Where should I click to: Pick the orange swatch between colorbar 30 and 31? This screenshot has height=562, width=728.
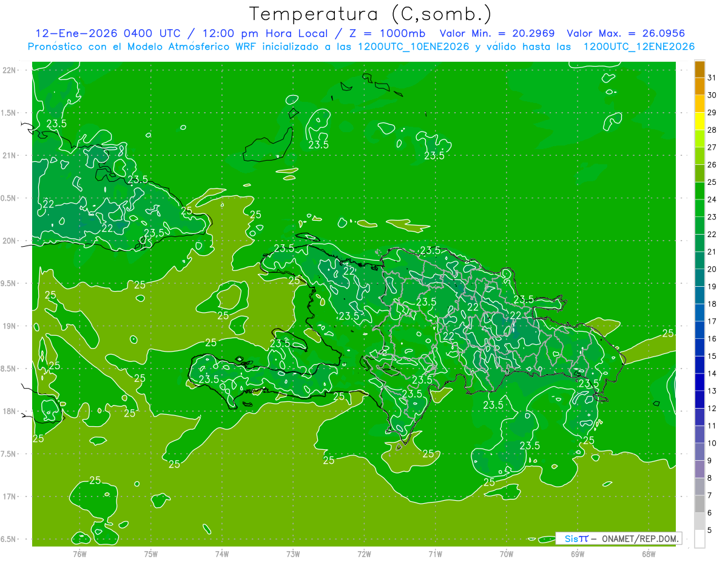(699, 86)
